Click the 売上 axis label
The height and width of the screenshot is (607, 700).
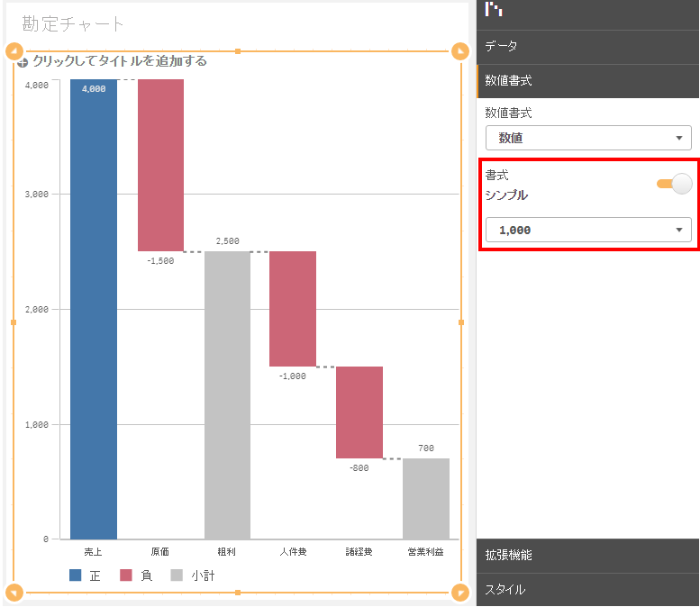click(x=94, y=552)
